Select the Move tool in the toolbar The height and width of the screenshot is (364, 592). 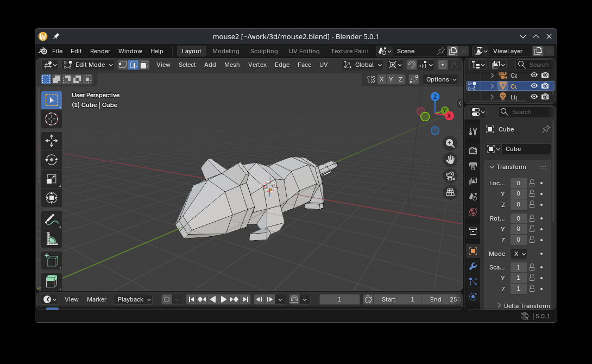coord(52,141)
